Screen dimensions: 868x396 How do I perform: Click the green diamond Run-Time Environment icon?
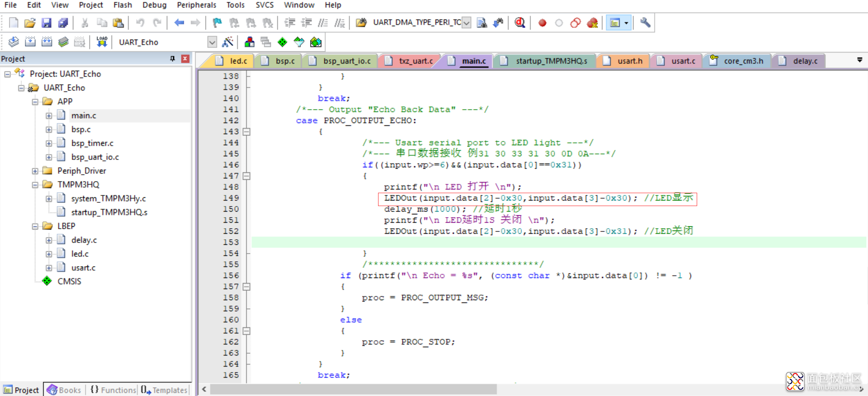coord(282,42)
